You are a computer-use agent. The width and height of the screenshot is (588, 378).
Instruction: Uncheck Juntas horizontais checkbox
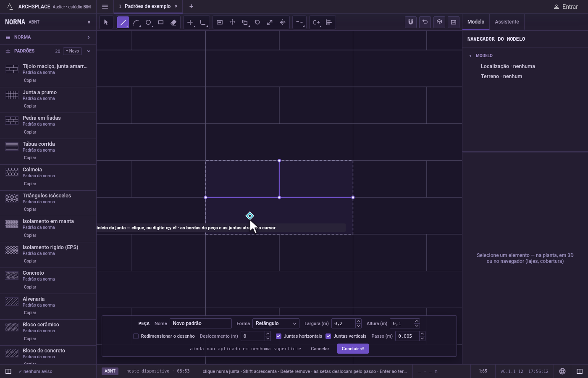click(x=278, y=336)
